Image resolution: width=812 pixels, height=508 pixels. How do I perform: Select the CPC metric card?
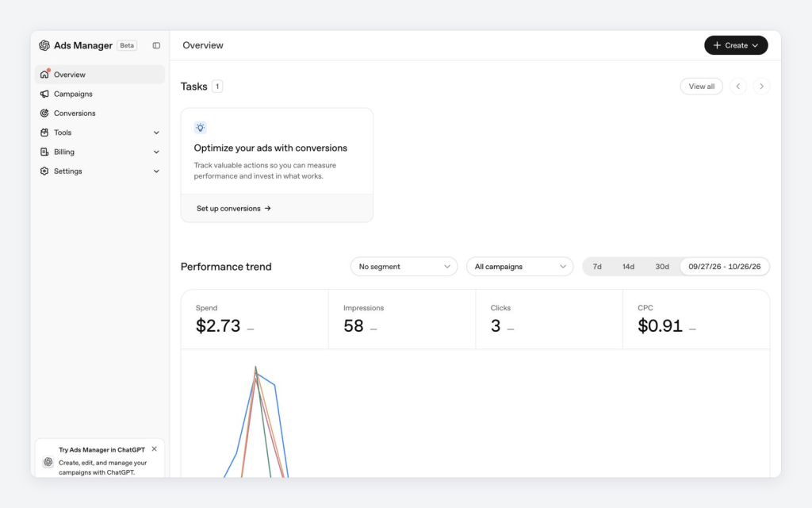coord(696,319)
